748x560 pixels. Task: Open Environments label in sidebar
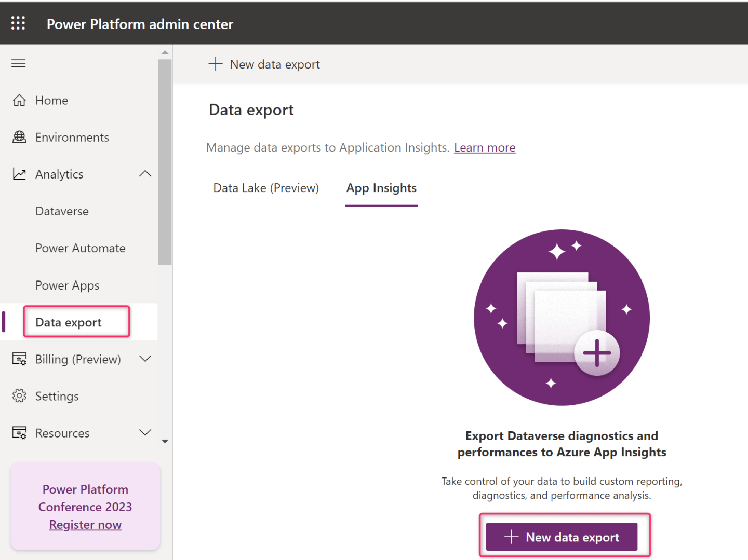pos(72,137)
